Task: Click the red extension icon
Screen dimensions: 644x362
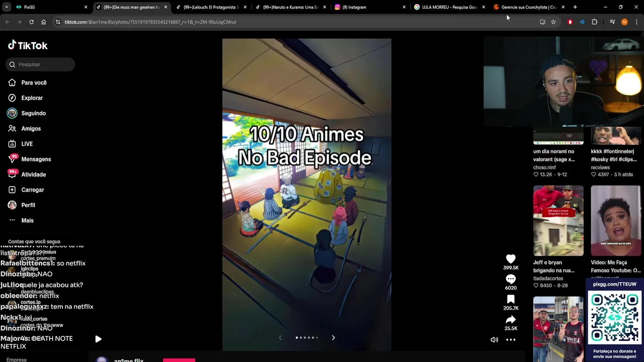Action: 570,22
